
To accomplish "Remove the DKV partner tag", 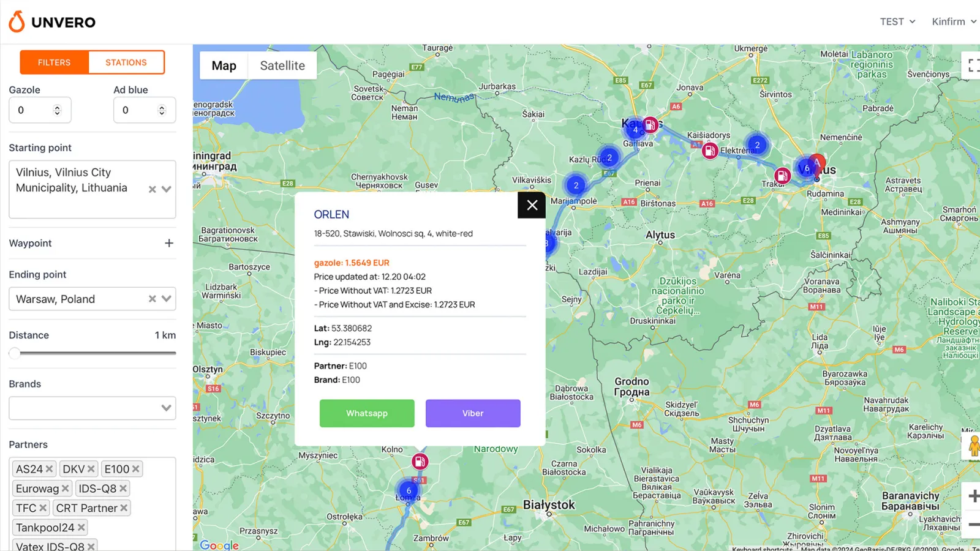I will (x=91, y=469).
